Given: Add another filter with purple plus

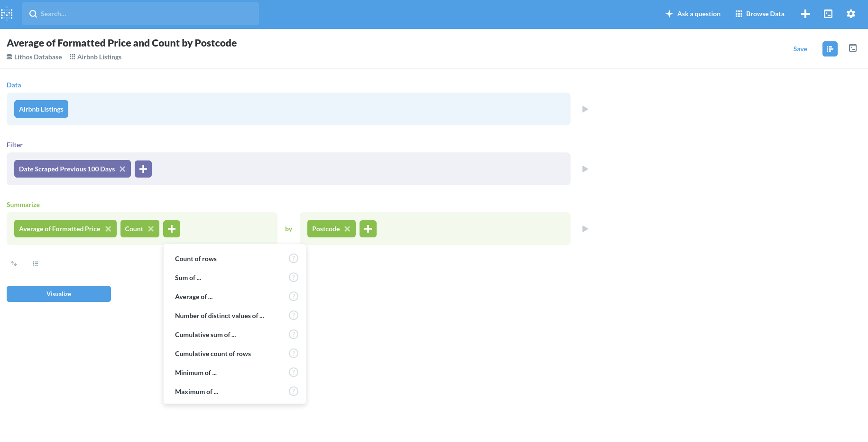Looking at the screenshot, I should click(143, 169).
